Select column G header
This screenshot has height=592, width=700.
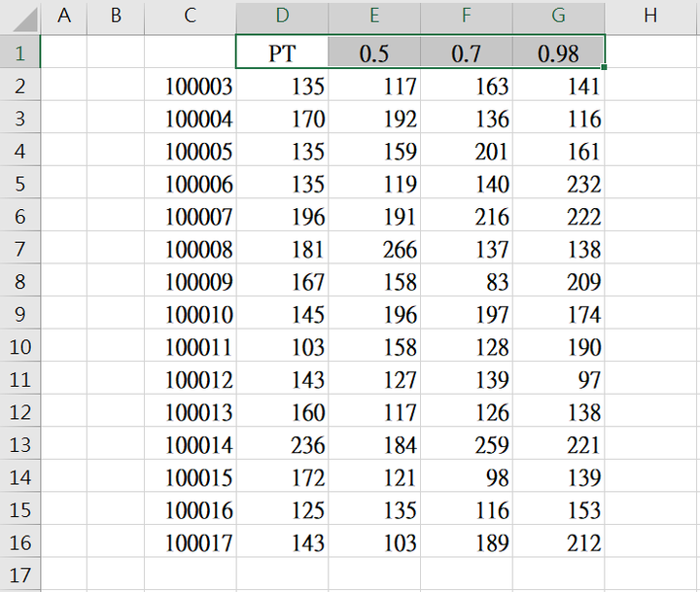pyautogui.click(x=558, y=17)
